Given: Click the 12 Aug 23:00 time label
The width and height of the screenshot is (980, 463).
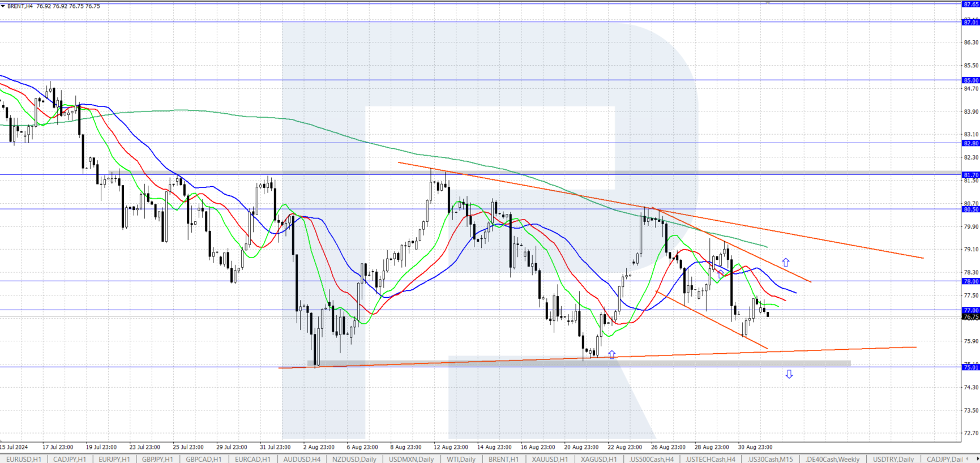Looking at the screenshot, I should (x=451, y=447).
